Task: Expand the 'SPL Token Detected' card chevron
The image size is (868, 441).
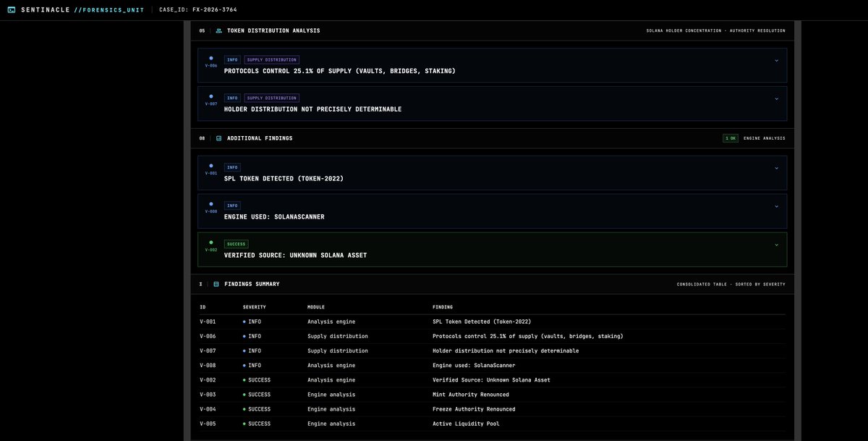Action: [776, 168]
